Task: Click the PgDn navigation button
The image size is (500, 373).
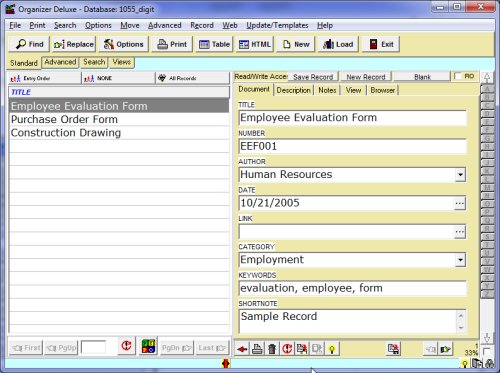Action: pos(177,348)
